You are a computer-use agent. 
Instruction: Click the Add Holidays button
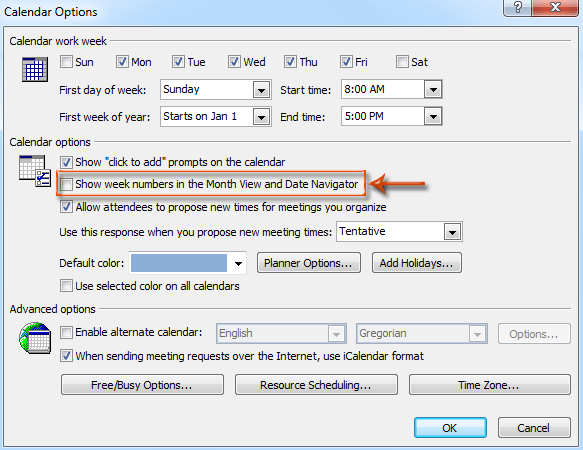(x=417, y=263)
